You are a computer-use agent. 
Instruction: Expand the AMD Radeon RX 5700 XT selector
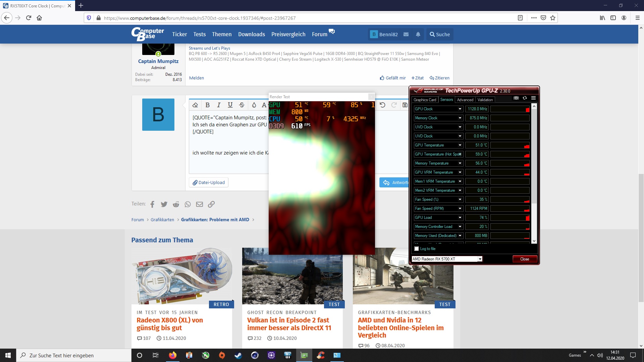coord(480,259)
